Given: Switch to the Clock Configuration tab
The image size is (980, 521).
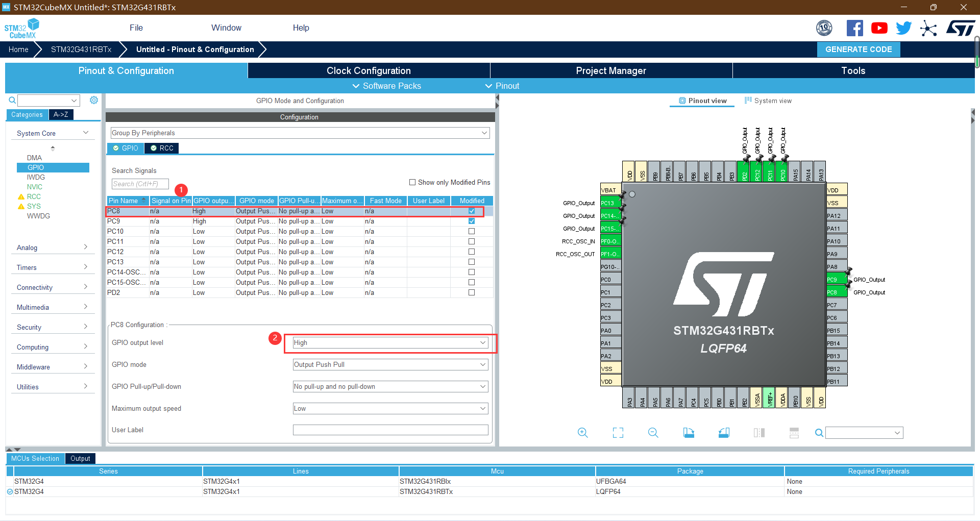Looking at the screenshot, I should [368, 70].
